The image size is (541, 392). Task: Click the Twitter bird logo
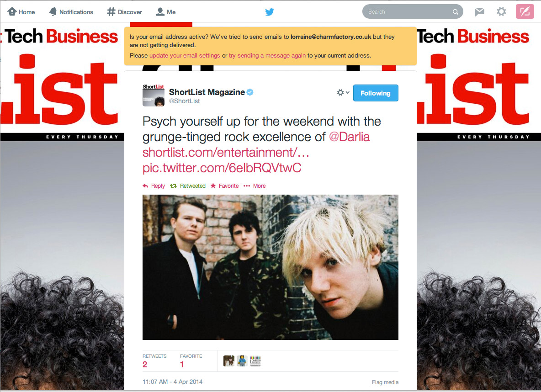coord(270,12)
